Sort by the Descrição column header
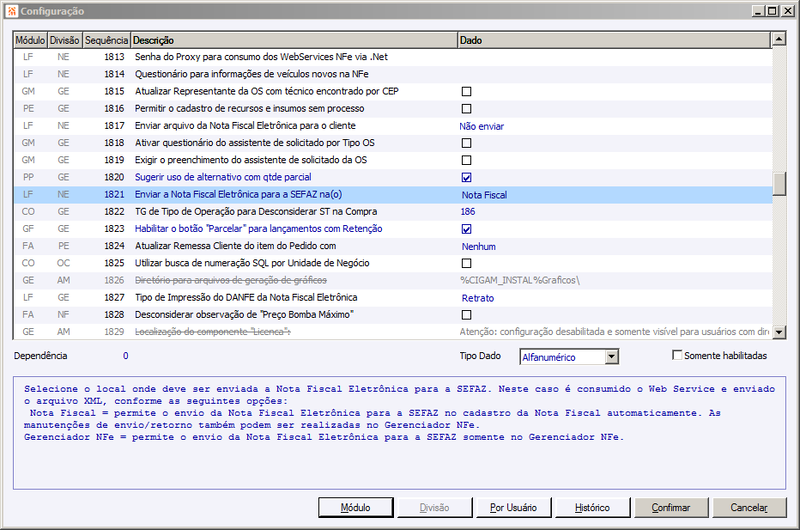This screenshot has height=530, width=800. pos(294,40)
